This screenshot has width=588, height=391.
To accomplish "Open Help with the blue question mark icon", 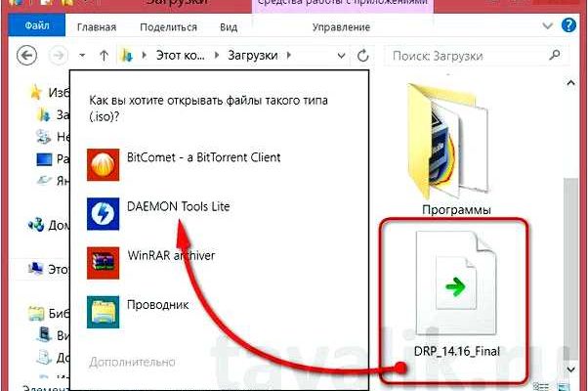I will coord(568,25).
